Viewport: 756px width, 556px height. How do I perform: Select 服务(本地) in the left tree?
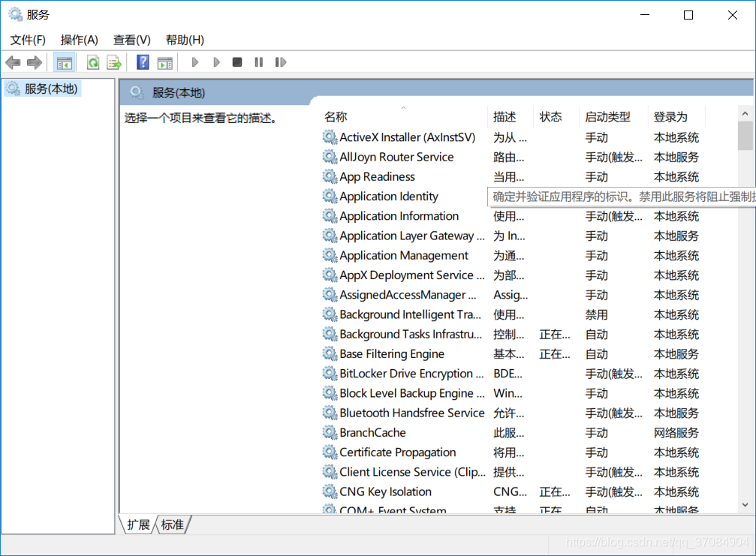click(x=43, y=89)
